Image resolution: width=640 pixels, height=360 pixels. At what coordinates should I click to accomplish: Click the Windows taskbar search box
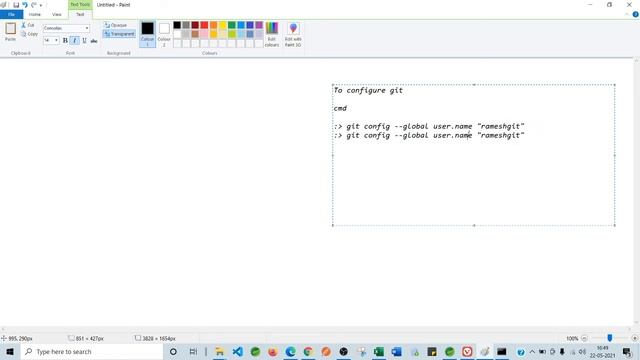point(92,351)
